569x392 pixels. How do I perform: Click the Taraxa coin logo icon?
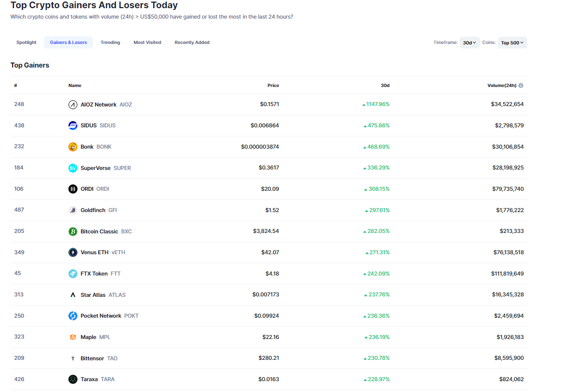(73, 379)
